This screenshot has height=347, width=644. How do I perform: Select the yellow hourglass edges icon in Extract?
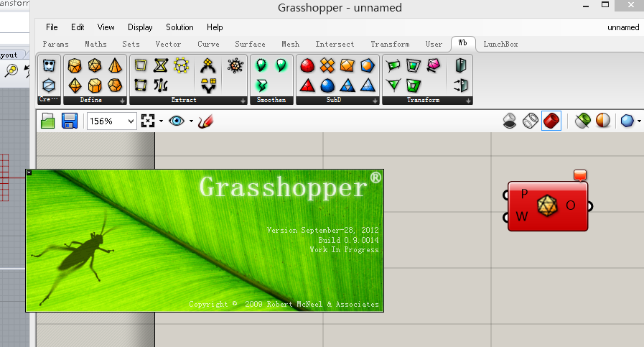point(161,65)
